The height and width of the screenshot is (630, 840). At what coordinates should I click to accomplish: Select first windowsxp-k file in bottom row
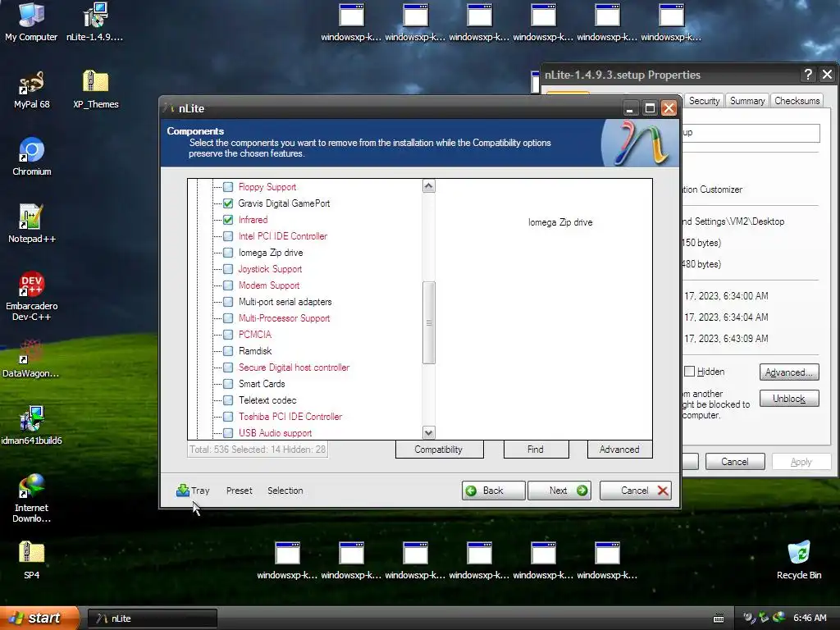287,560
